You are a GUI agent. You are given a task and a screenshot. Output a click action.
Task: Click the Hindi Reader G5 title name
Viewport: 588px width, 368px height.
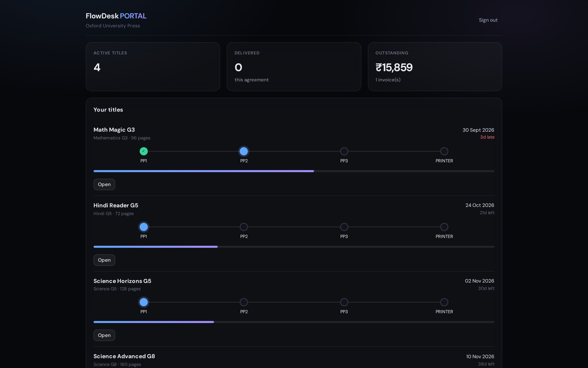tap(116, 205)
